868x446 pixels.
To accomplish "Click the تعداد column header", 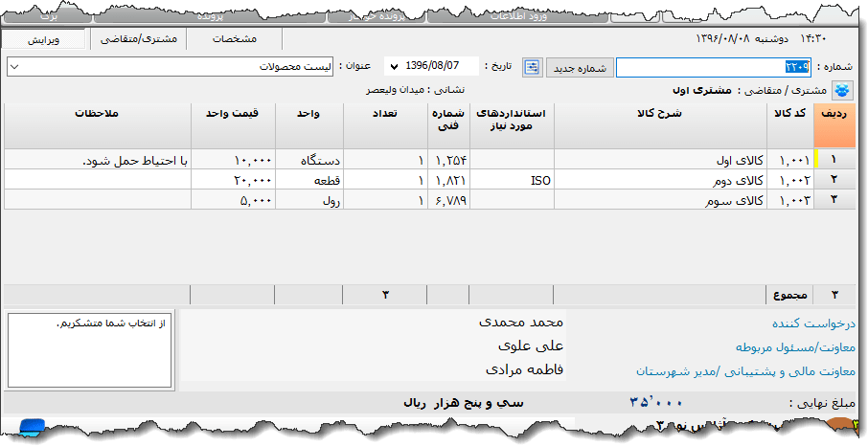I will point(385,125).
